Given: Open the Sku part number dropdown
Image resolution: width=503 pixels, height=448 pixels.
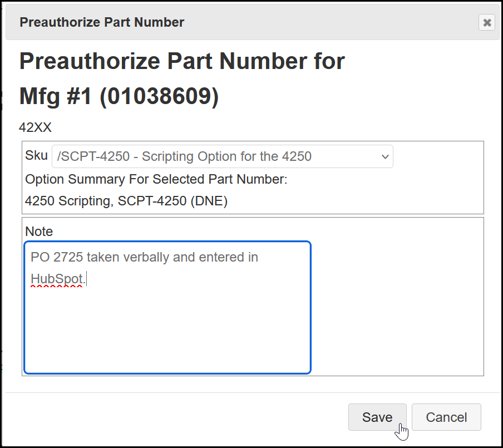Looking at the screenshot, I should 222,156.
